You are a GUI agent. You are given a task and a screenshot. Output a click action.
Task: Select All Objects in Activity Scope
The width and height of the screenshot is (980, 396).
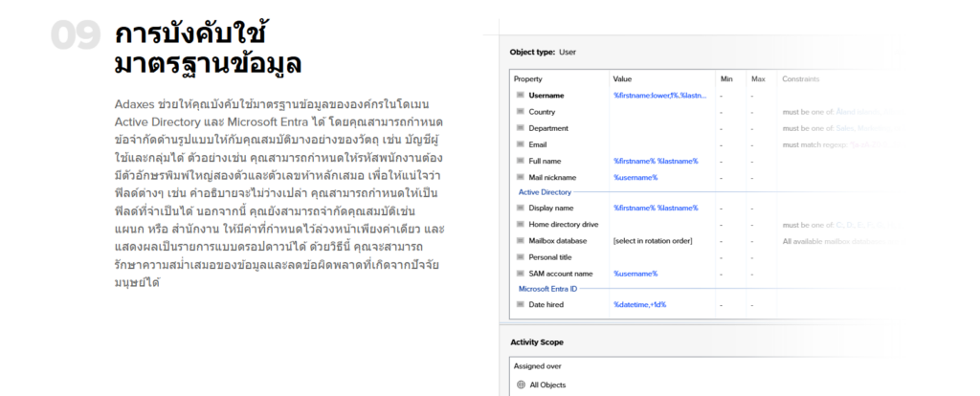click(x=547, y=385)
